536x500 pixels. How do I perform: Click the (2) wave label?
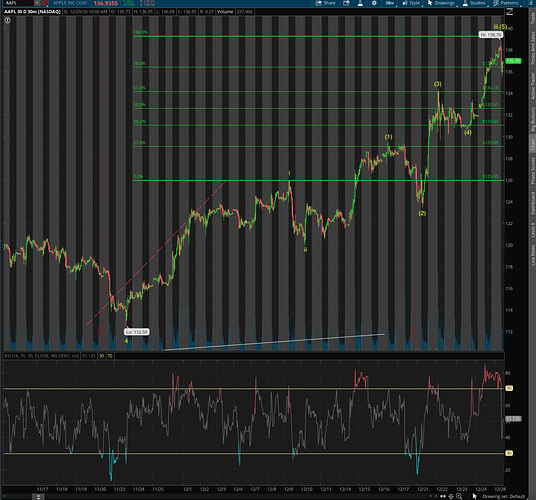(x=423, y=214)
